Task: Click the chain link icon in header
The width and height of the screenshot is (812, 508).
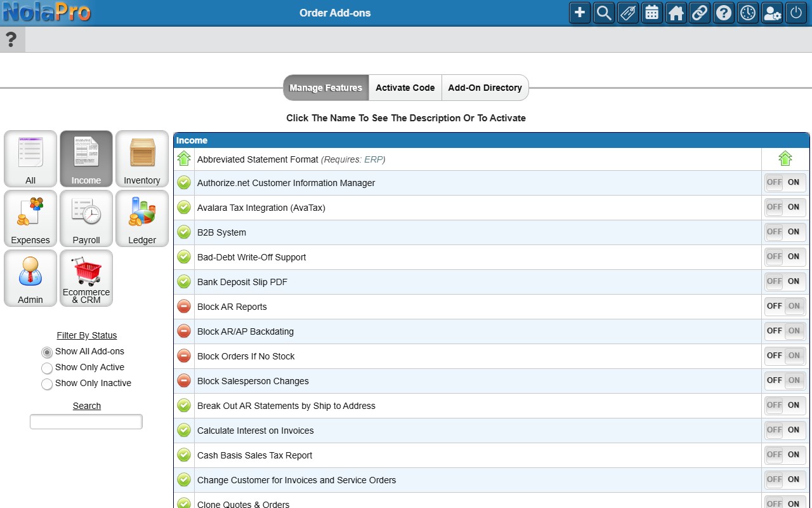Action: coord(700,13)
